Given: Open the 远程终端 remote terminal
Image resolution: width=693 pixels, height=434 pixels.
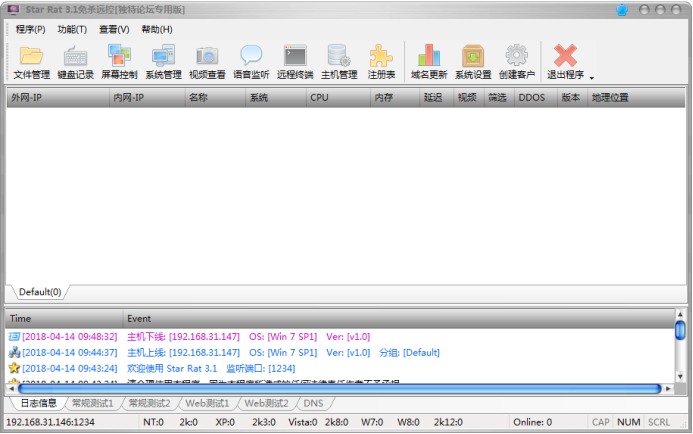Looking at the screenshot, I should 295,62.
